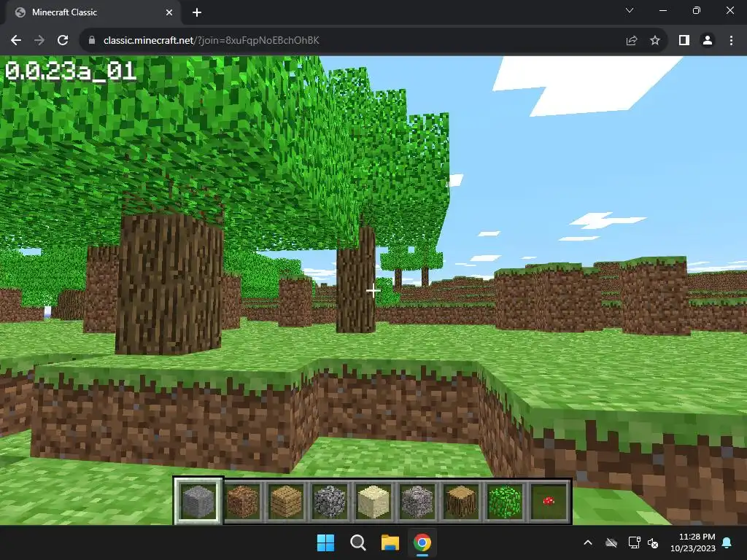Show hidden system tray icons
This screenshot has height=560, width=747.
[588, 542]
